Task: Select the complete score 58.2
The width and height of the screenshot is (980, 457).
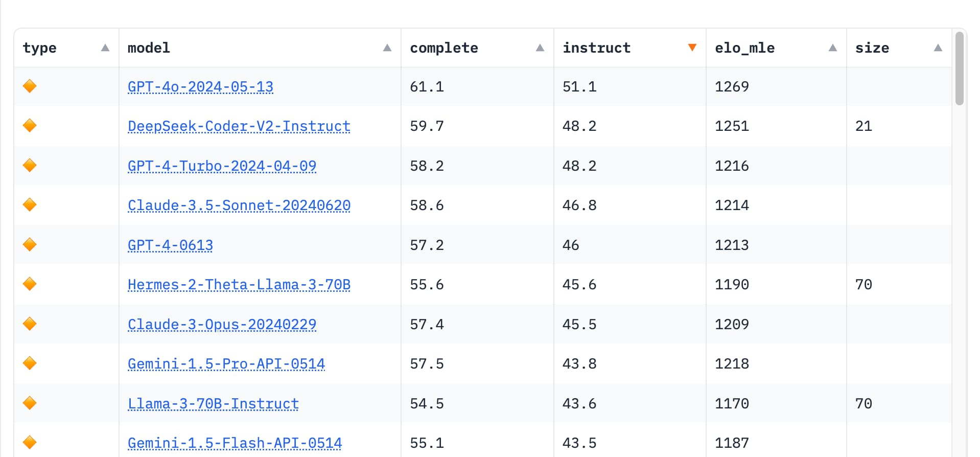Action: click(427, 166)
